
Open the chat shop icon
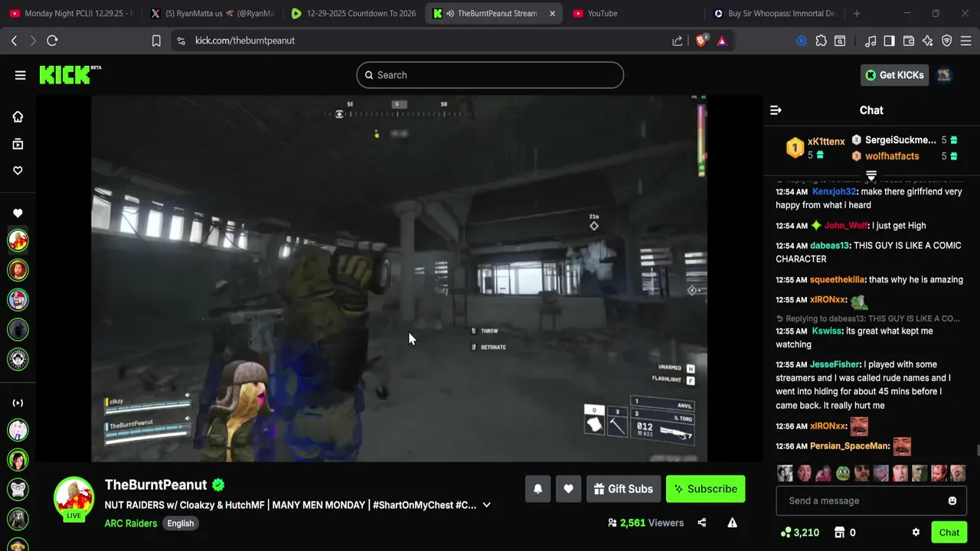(x=839, y=533)
